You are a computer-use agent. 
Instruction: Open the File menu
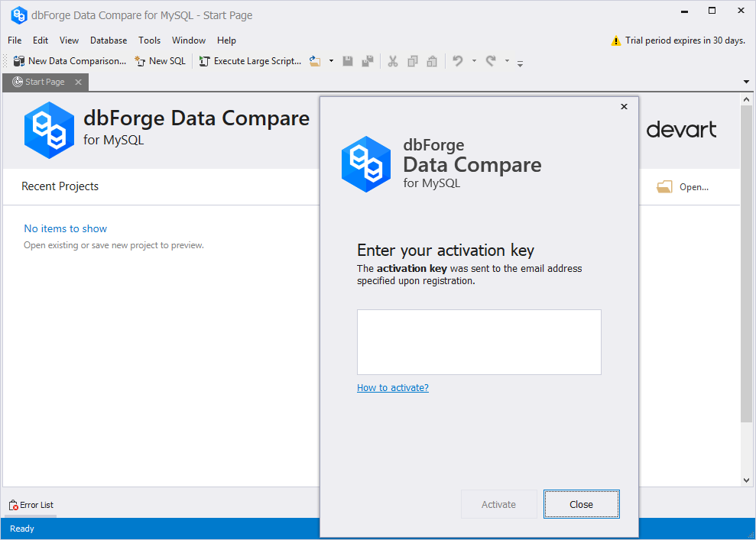pos(15,40)
